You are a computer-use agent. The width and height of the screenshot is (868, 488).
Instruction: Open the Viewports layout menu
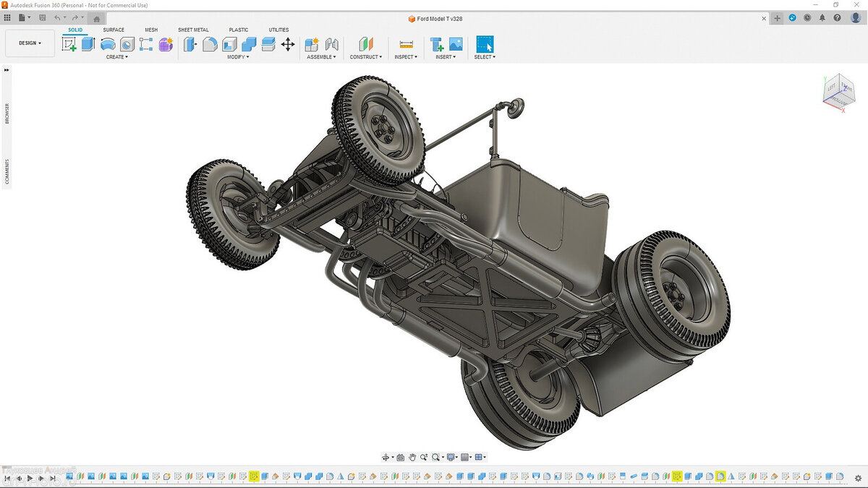480,457
